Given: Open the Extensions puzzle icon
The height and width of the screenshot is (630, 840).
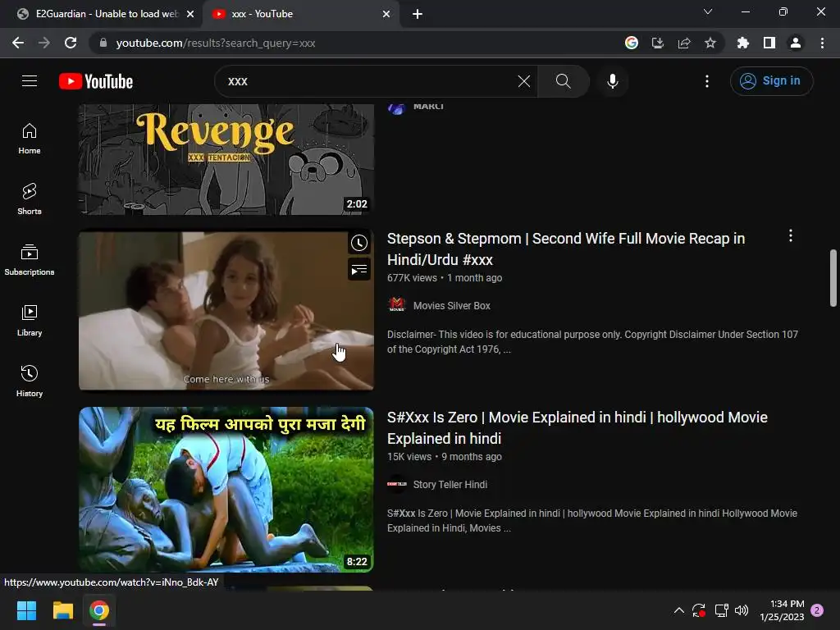Looking at the screenshot, I should click(x=743, y=43).
